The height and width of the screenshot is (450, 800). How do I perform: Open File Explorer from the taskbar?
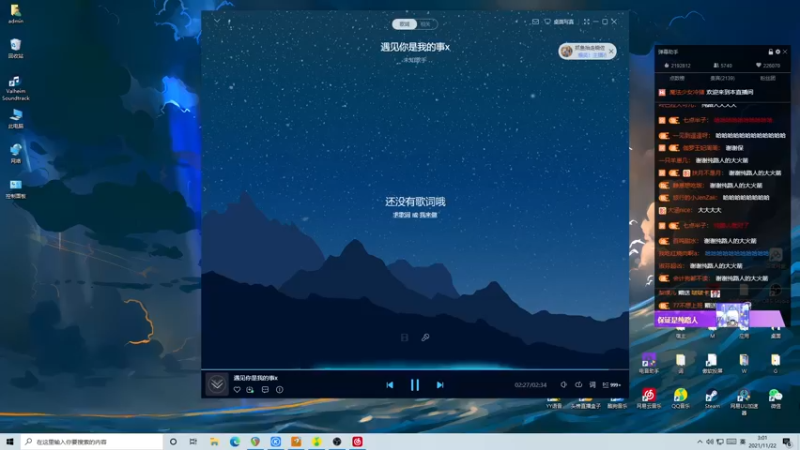point(214,441)
